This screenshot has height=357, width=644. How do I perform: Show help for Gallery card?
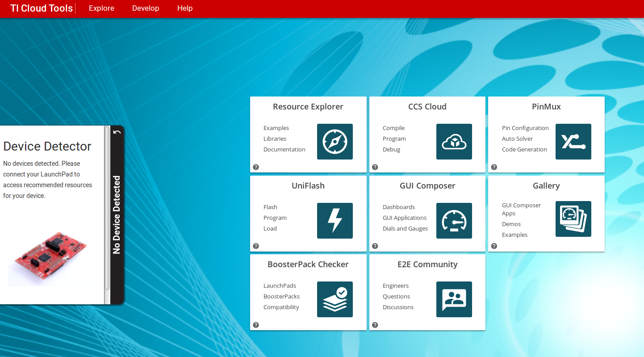pos(494,246)
